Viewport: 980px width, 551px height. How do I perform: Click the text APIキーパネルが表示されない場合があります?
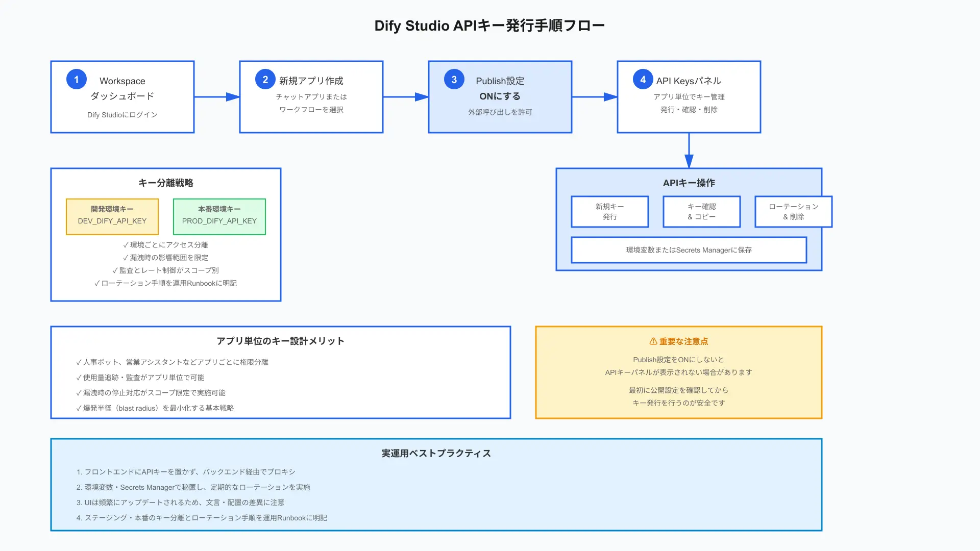pos(679,372)
